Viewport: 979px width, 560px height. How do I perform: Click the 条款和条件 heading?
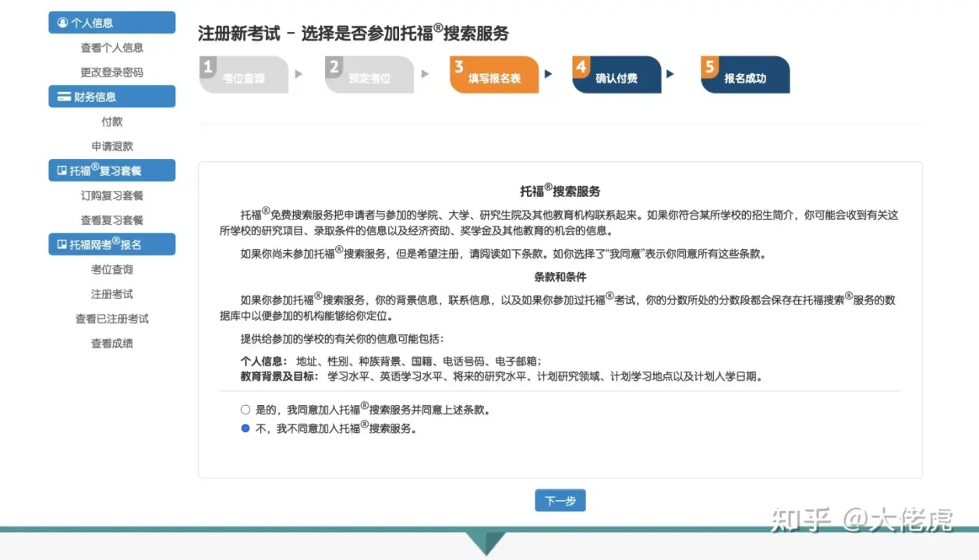coord(560,277)
